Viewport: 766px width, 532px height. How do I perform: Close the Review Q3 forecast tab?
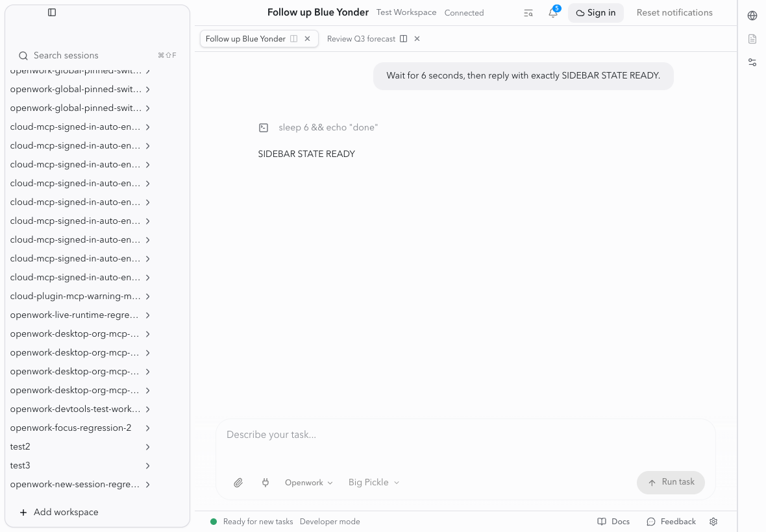click(417, 39)
